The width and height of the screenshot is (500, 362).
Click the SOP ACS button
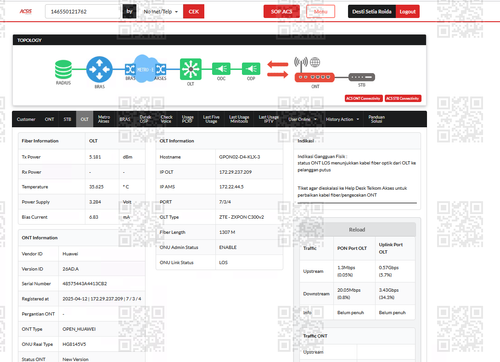click(x=282, y=12)
